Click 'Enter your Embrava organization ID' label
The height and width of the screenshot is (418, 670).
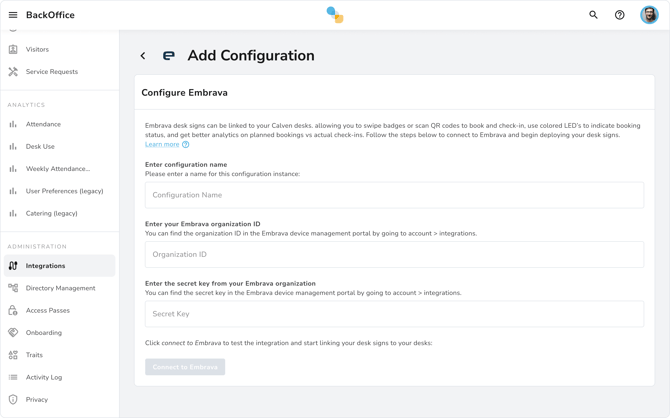(x=203, y=224)
